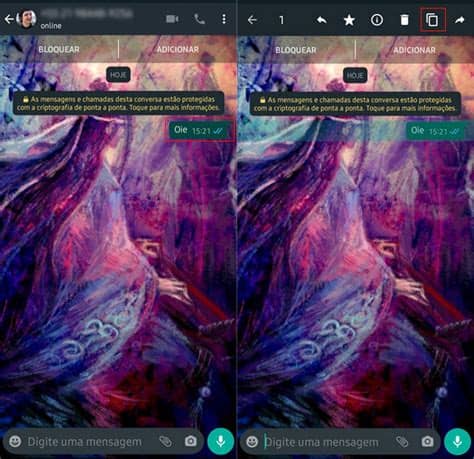Select the 'Oie' message in left chat

coord(199,130)
